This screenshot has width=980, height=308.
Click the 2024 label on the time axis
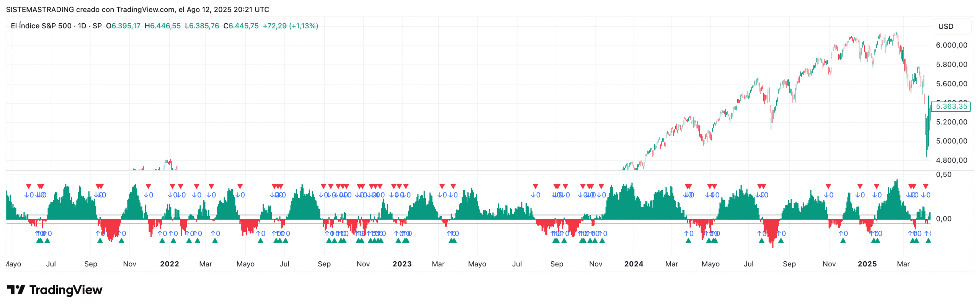tap(634, 264)
